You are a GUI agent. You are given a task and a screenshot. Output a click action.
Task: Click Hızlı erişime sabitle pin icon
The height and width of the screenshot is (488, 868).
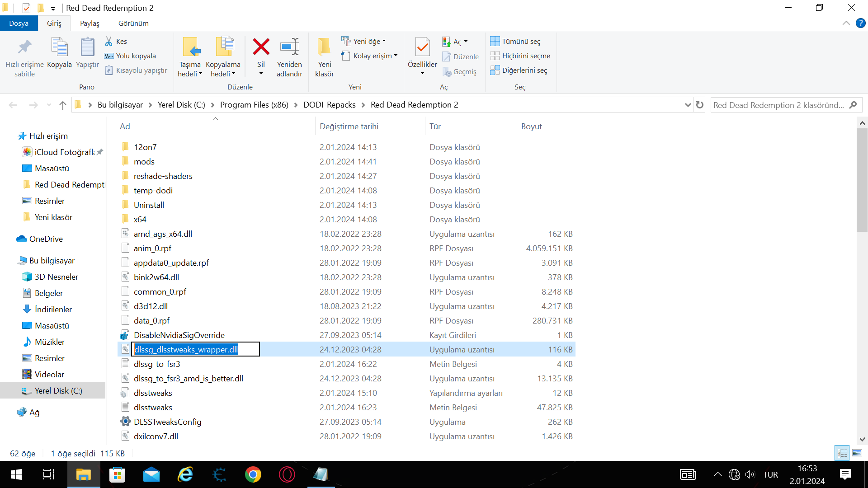pos(24,47)
